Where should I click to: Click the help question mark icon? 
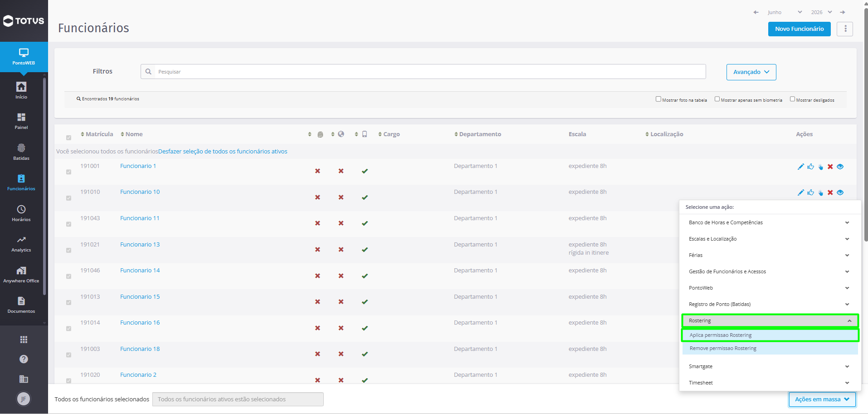(24, 359)
